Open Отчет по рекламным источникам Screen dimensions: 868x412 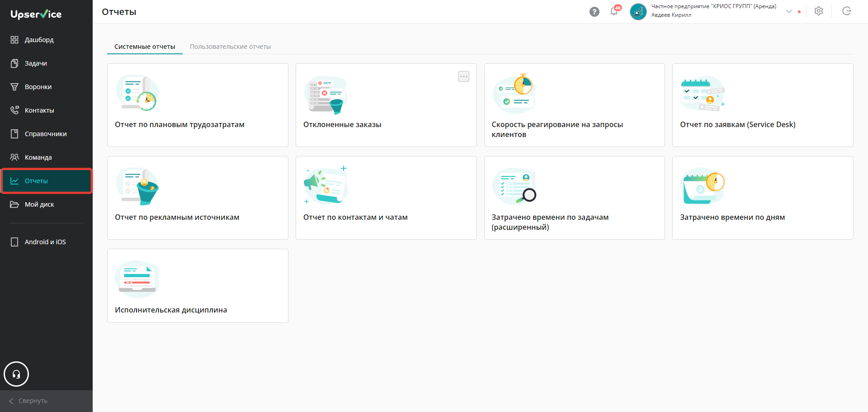click(177, 217)
